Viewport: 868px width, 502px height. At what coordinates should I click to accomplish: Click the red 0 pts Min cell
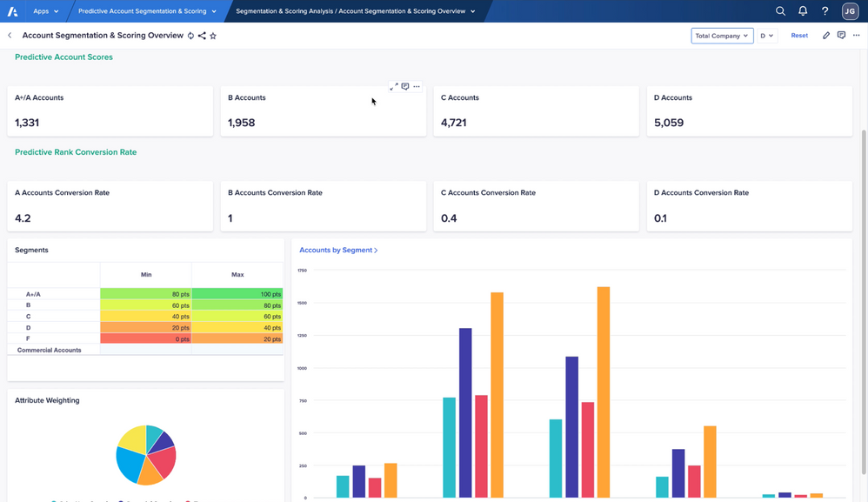[146, 338]
